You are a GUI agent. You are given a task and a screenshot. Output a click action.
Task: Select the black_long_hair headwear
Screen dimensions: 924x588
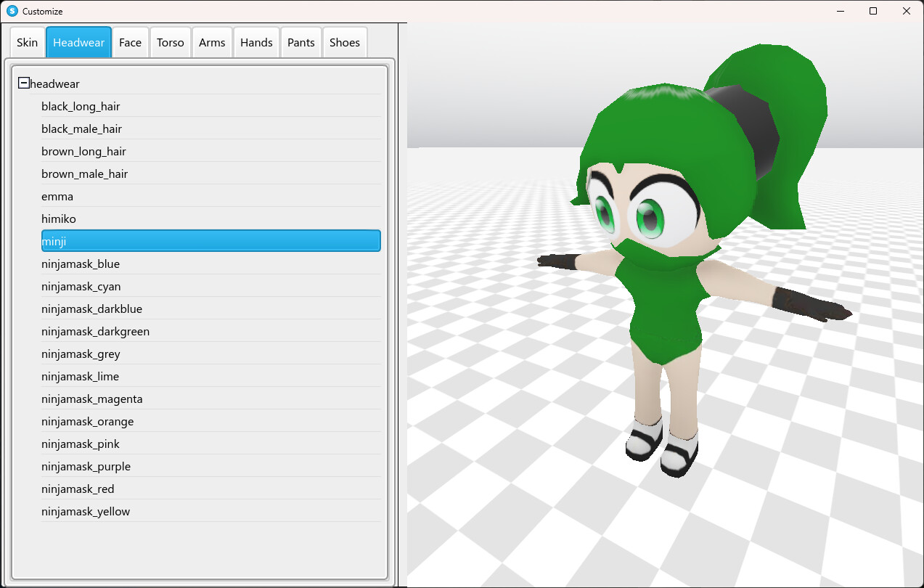[x=81, y=106]
